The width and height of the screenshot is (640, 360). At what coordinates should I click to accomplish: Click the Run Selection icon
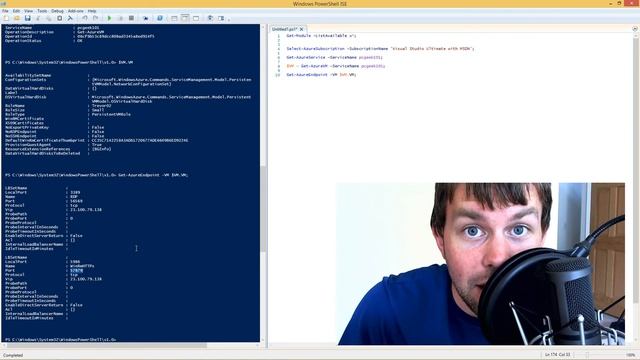120,18
